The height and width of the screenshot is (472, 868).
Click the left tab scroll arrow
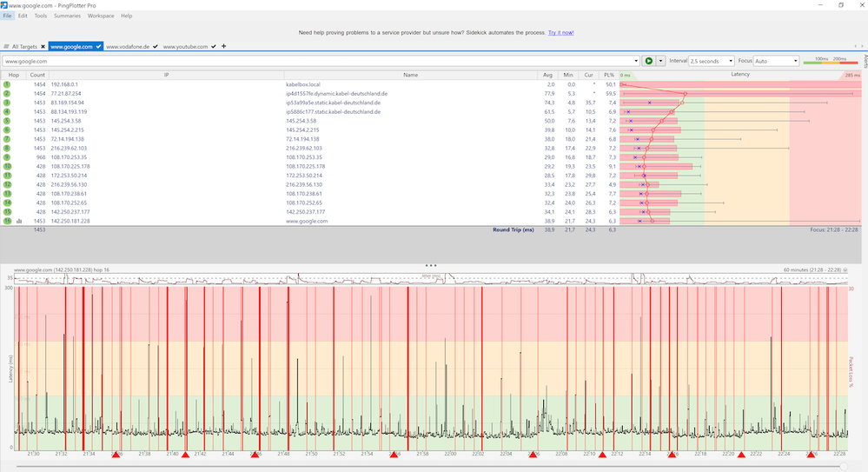click(855, 47)
